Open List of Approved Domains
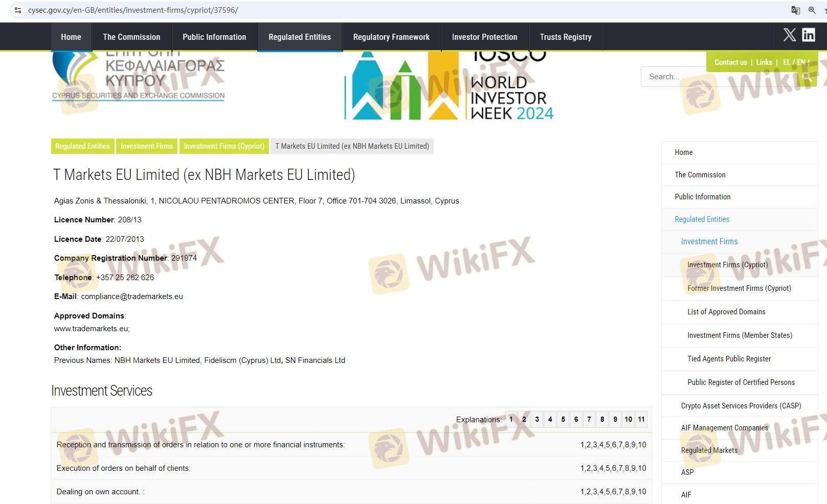This screenshot has height=504, width=827. pyautogui.click(x=740, y=312)
